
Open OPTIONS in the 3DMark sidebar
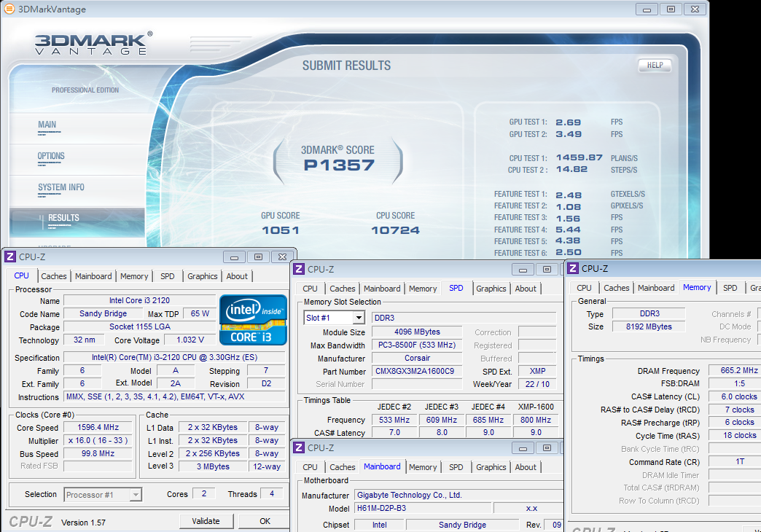click(51, 156)
